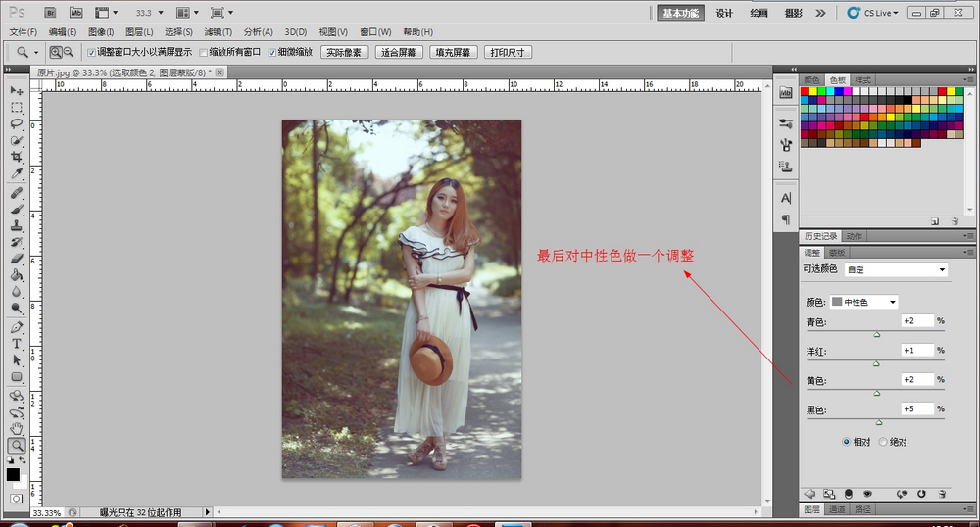Switch to the 样式 tab
Image resolution: width=980 pixels, height=527 pixels.
(x=862, y=80)
